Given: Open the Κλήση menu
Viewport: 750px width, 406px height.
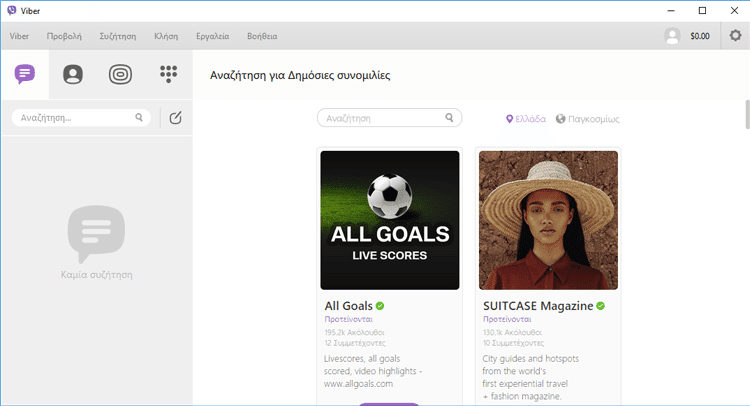Looking at the screenshot, I should tap(166, 36).
